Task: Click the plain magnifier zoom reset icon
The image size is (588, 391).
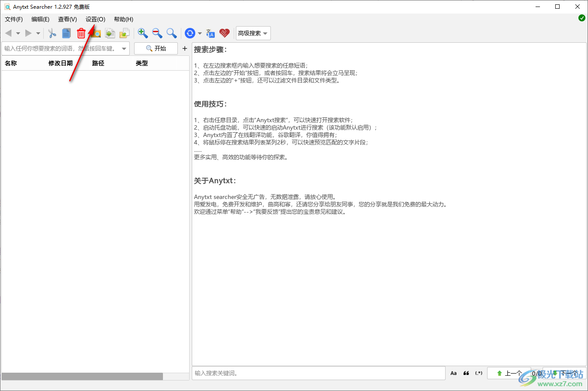Action: click(172, 33)
